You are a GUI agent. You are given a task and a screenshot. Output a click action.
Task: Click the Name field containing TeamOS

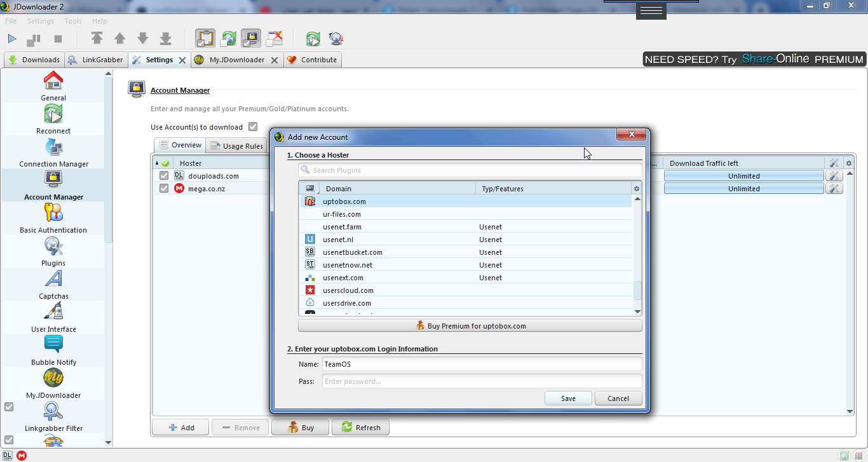tap(482, 364)
